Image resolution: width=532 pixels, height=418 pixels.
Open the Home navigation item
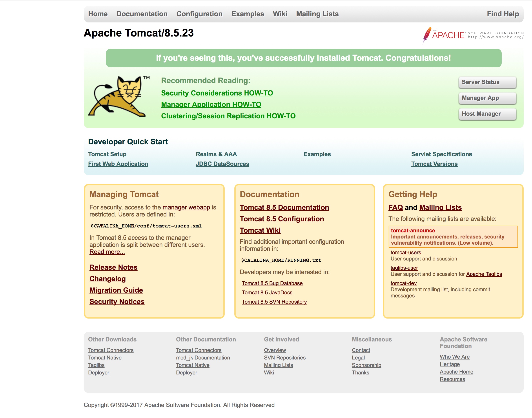(98, 14)
